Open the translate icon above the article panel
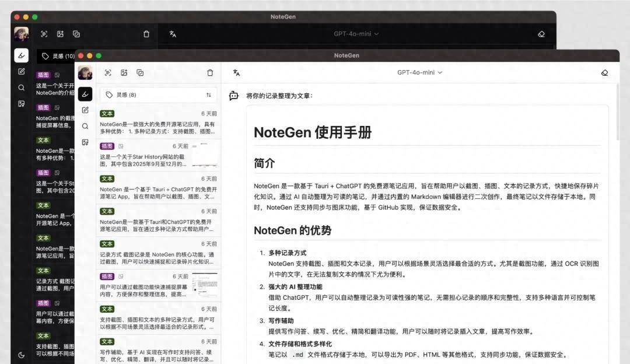The width and height of the screenshot is (630, 364). tap(236, 72)
